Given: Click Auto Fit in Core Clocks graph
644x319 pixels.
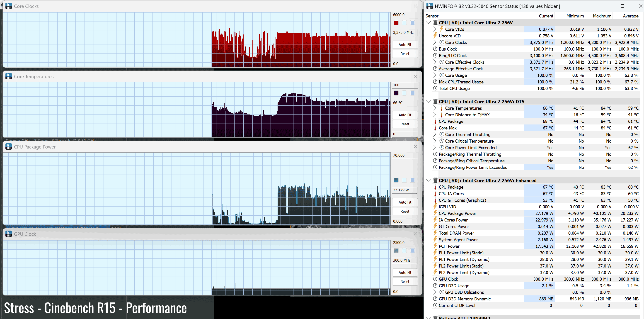Looking at the screenshot, I should pyautogui.click(x=404, y=44).
